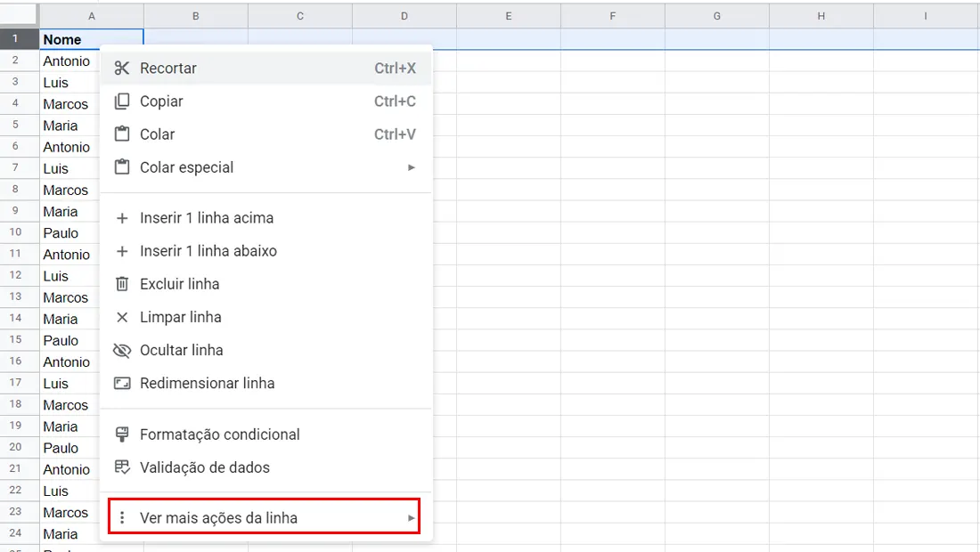Click the plus icon beside Inserir 1 linha abaixo
The image size is (980, 552).
tap(122, 251)
